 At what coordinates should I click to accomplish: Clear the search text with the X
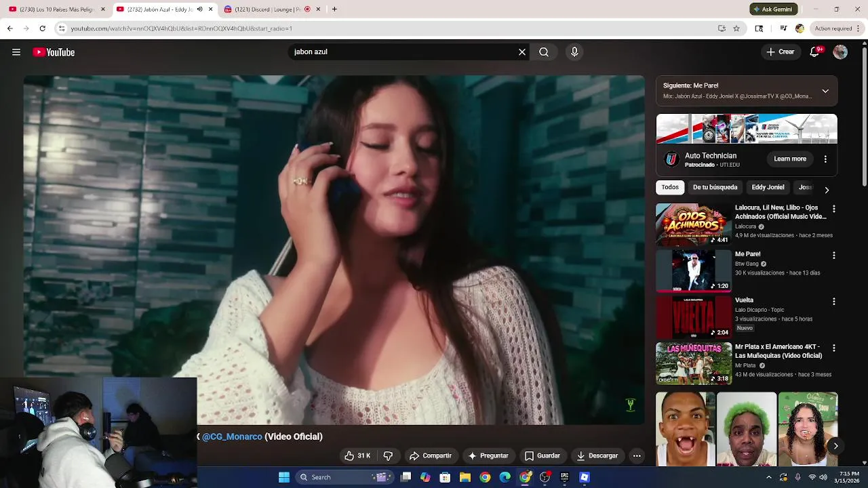(522, 52)
